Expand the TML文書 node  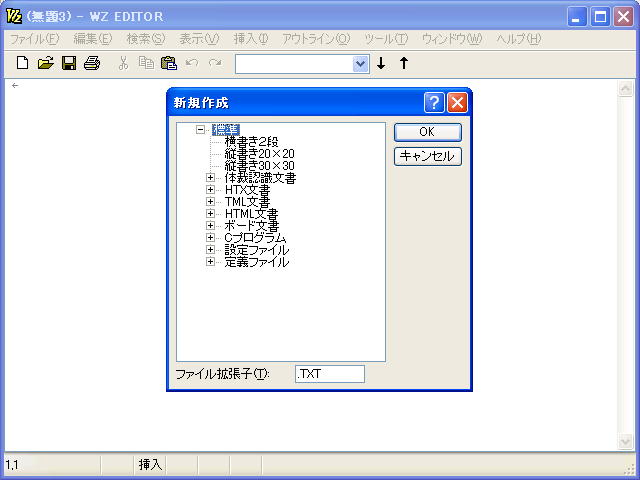pyautogui.click(x=210, y=201)
